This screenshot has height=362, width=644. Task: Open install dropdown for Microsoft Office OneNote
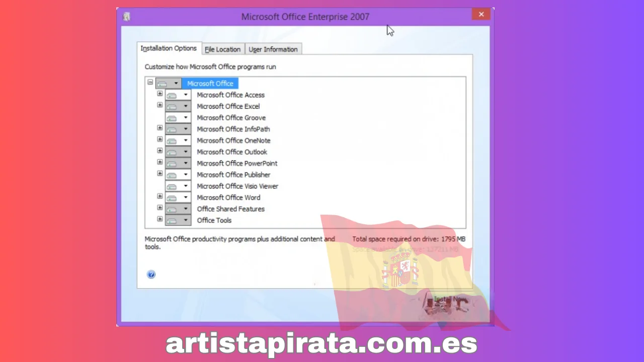click(178, 141)
